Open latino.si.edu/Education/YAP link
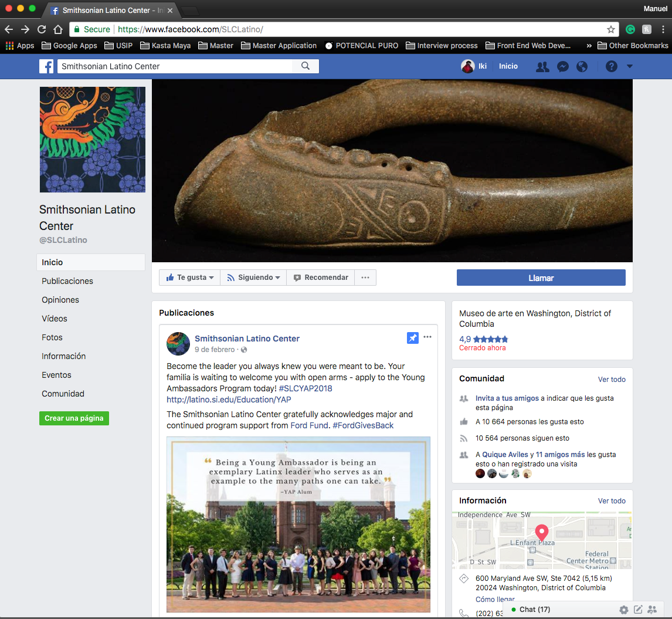Viewport: 672px width, 619px height. (229, 400)
